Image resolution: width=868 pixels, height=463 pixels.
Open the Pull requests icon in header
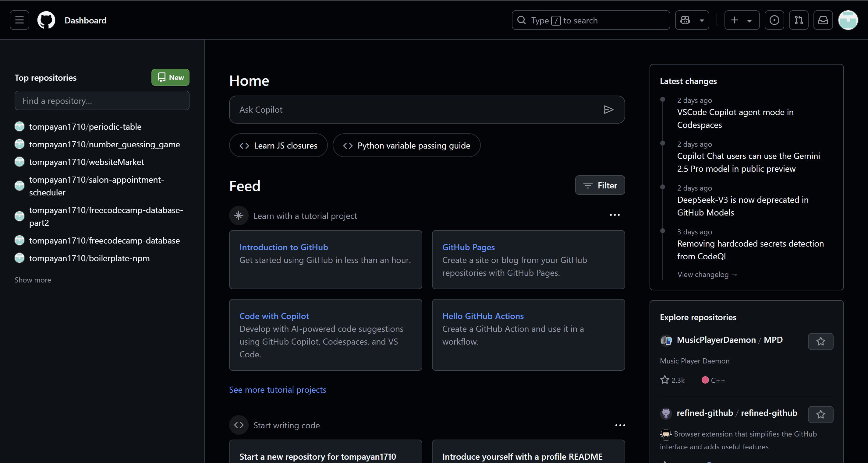tap(799, 20)
